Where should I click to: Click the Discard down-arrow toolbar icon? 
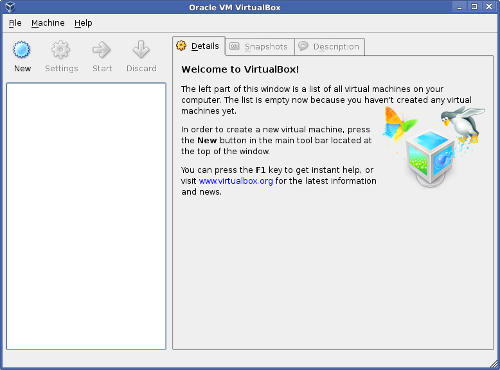click(x=141, y=50)
